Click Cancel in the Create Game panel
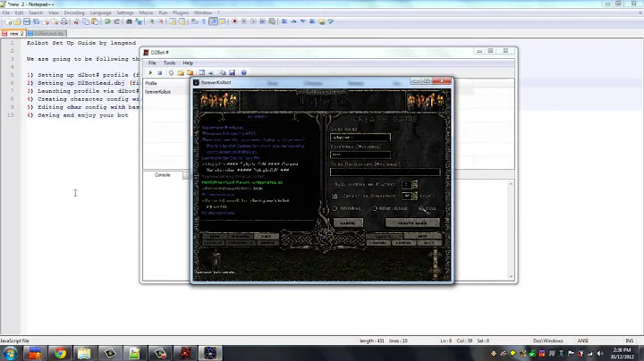 click(x=348, y=223)
